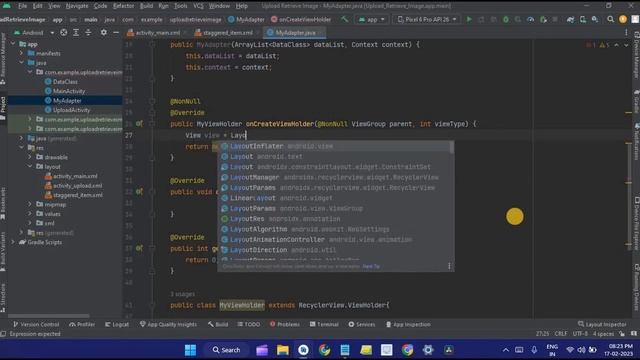Expand the drawable folder
This screenshot has width=640, height=360.
click(x=30, y=157)
